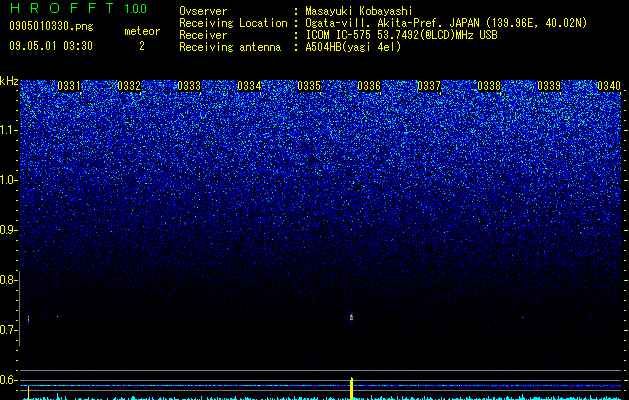
Task: Select the 0333 time marker
Action: [x=189, y=86]
